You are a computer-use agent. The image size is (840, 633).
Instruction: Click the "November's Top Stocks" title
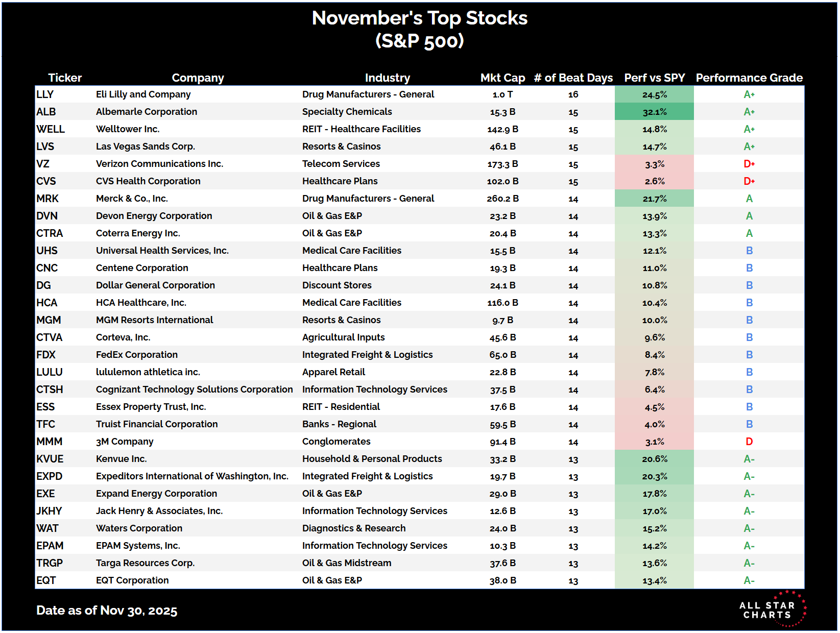coord(419,18)
